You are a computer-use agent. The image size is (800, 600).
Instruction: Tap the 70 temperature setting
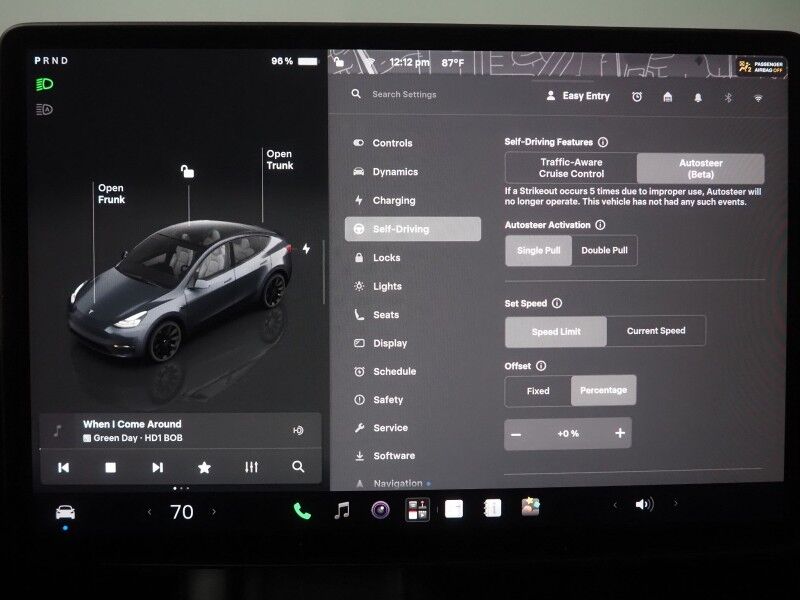[182, 512]
